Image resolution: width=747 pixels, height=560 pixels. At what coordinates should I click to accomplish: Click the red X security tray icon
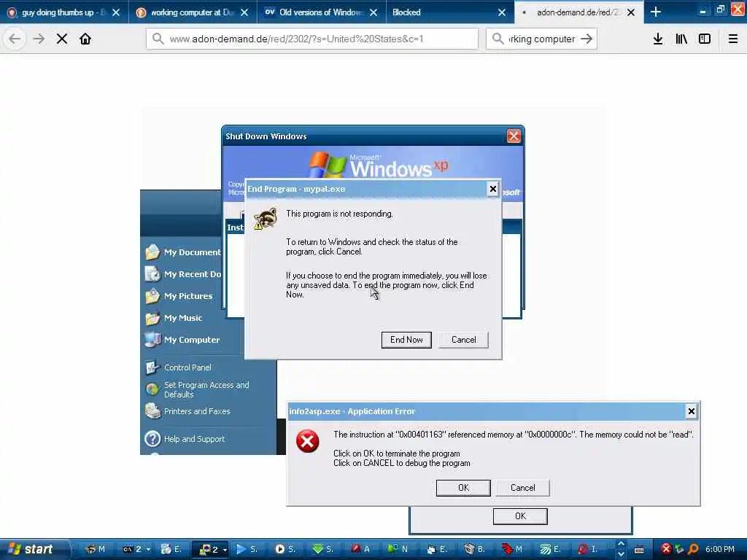point(667,549)
